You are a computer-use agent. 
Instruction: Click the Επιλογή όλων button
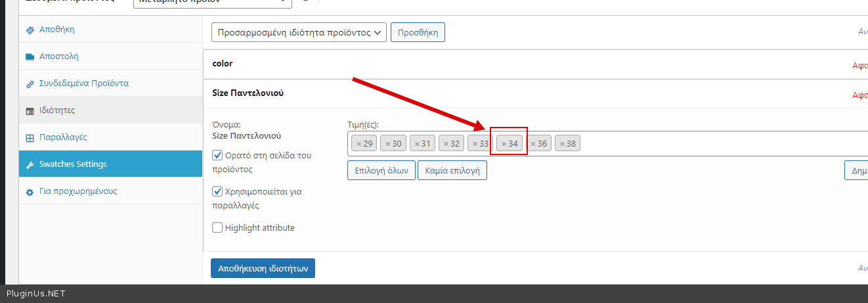point(381,171)
